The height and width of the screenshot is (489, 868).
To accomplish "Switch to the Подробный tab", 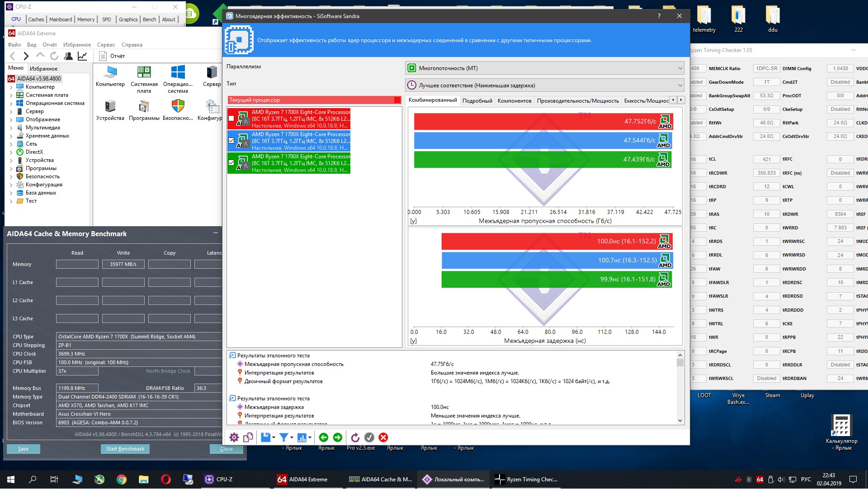I will point(477,101).
